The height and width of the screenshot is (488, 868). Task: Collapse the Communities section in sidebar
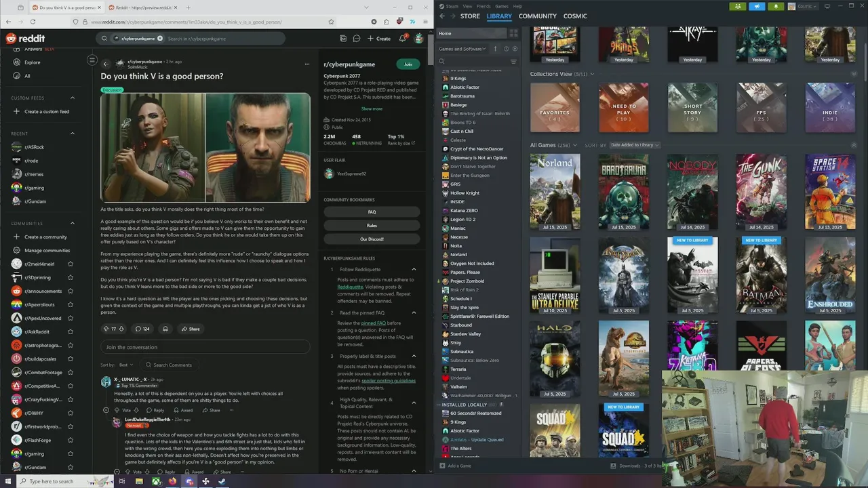coord(73,223)
